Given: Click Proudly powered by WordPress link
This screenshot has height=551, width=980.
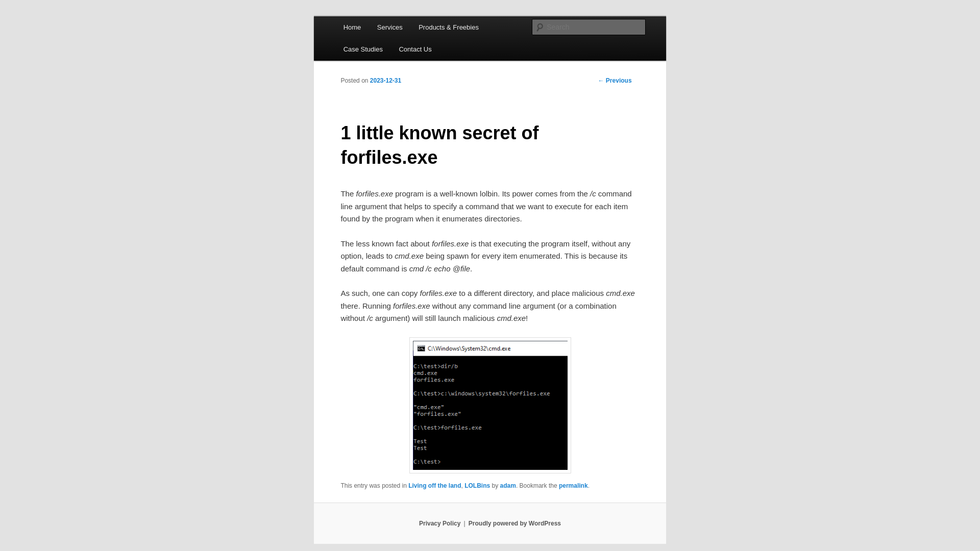Looking at the screenshot, I should pos(514,523).
